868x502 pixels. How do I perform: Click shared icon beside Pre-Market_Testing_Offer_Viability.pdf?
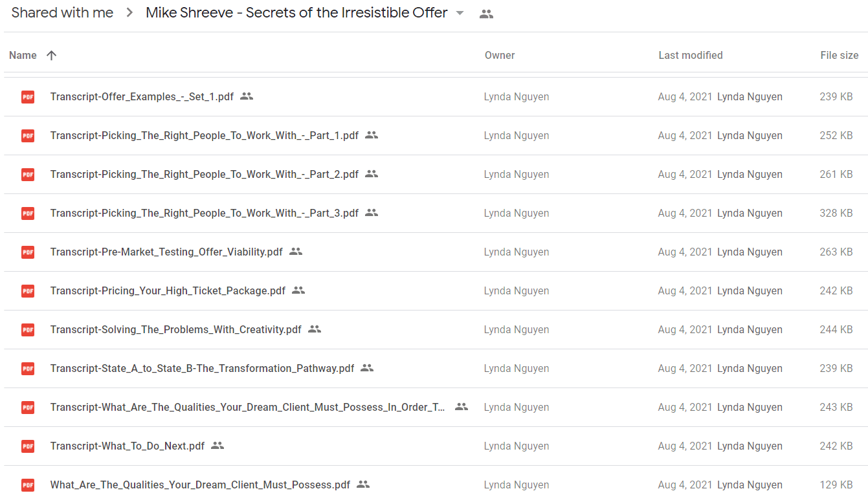pyautogui.click(x=296, y=252)
